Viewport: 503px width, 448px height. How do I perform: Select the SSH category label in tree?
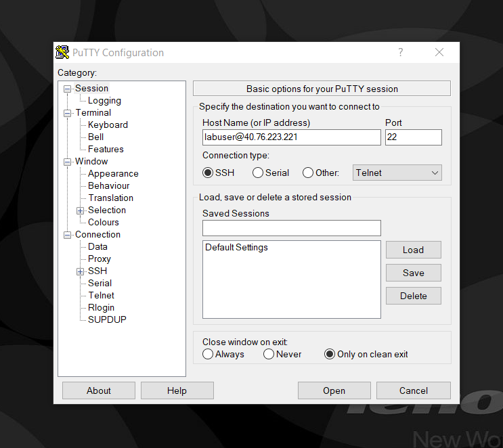(x=97, y=271)
